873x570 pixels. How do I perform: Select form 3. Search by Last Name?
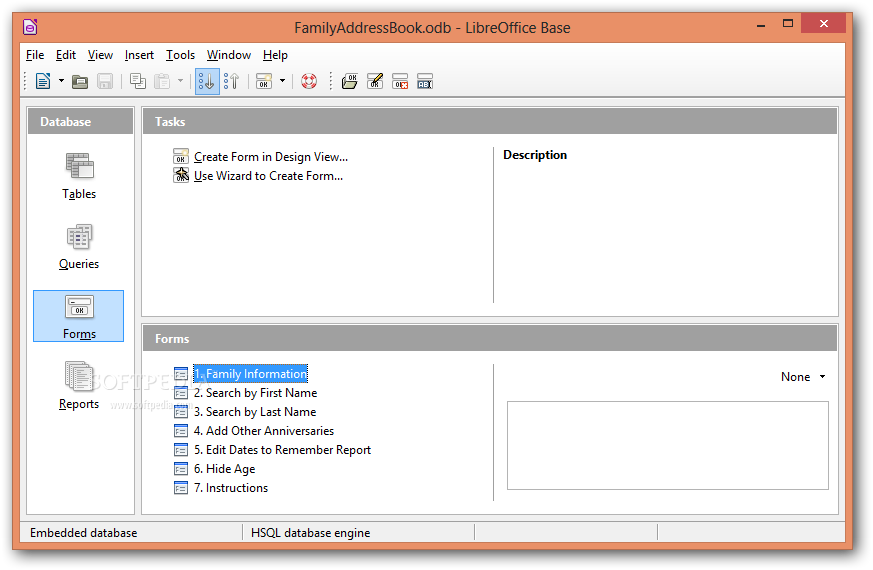tap(255, 412)
